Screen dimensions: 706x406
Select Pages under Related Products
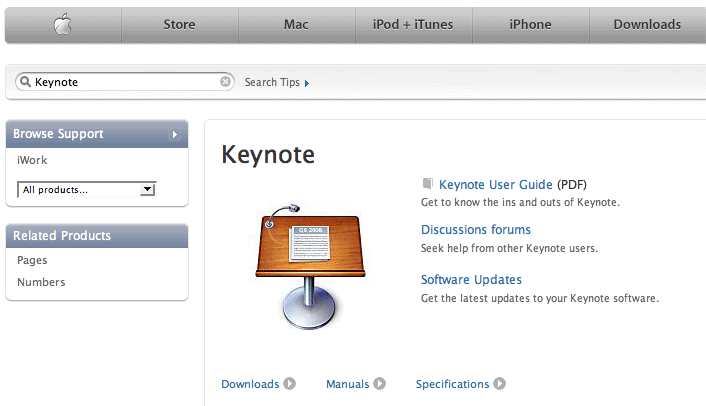click(32, 260)
